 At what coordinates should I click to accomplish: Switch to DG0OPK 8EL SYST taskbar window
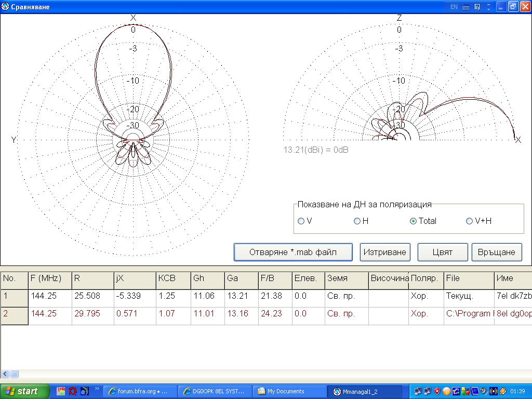[x=215, y=391]
